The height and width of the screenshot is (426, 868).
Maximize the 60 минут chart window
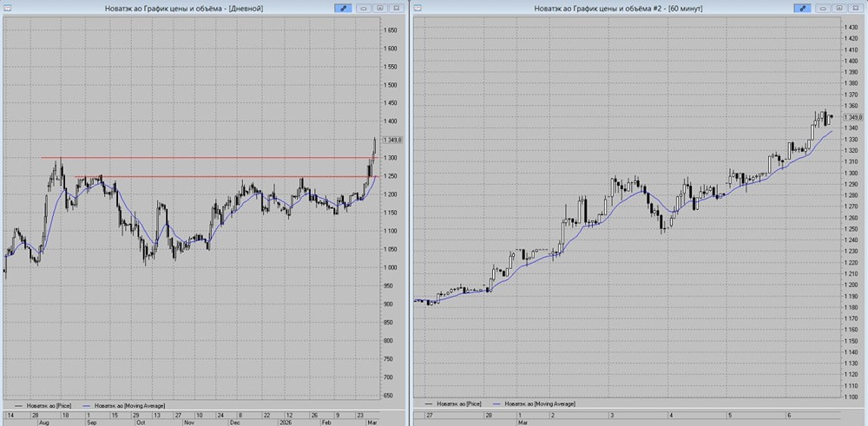839,9
